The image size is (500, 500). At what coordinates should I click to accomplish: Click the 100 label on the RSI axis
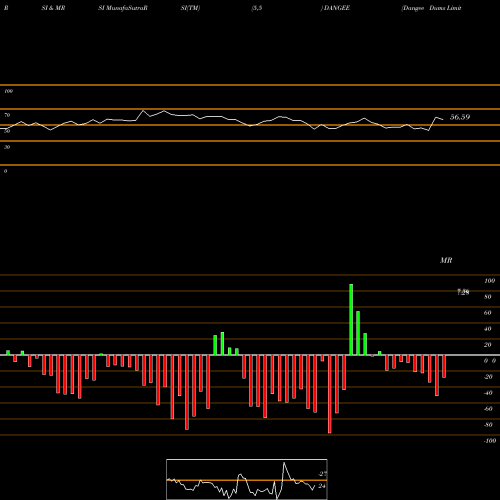coord(8,91)
